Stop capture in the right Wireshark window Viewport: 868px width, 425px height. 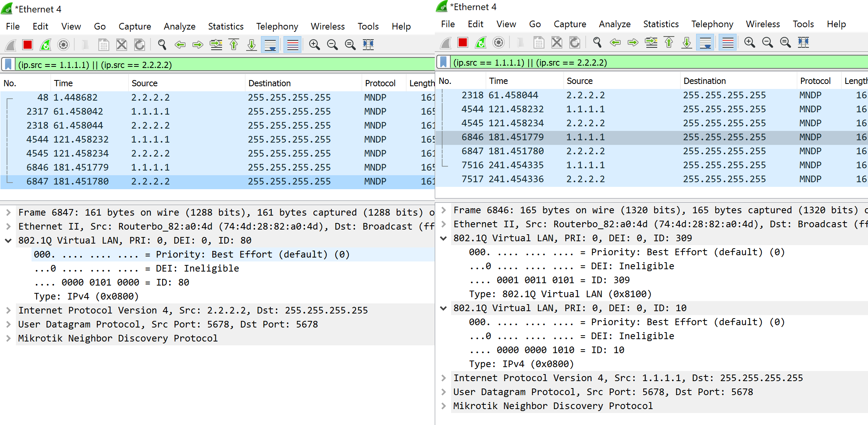[463, 42]
